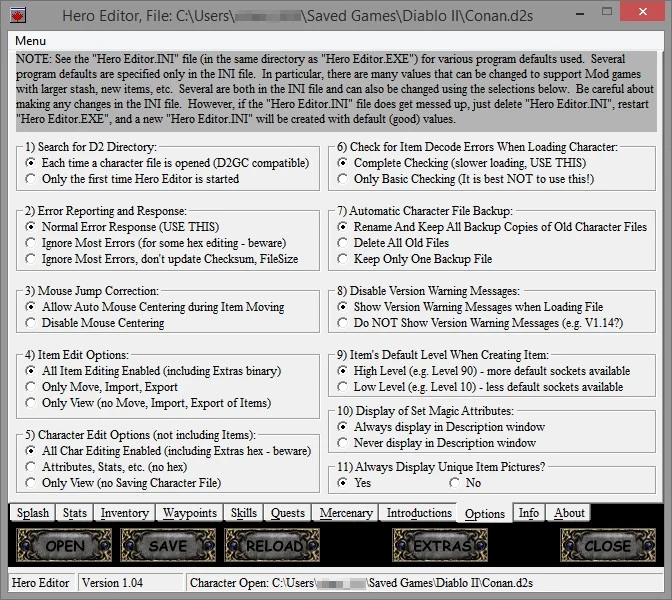Open the Mercenary tab
Image resolution: width=672 pixels, height=600 pixels.
pyautogui.click(x=346, y=513)
